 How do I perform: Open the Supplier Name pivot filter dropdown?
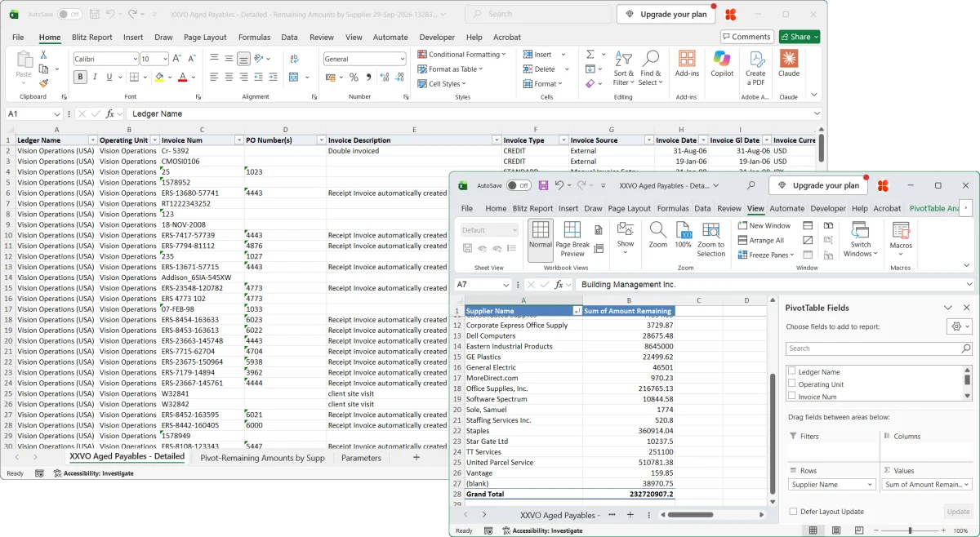click(577, 311)
